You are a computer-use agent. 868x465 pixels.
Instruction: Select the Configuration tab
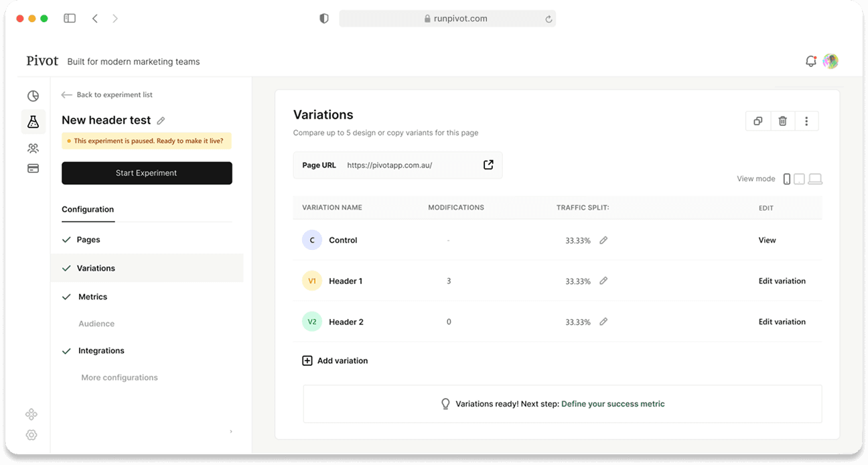click(88, 209)
